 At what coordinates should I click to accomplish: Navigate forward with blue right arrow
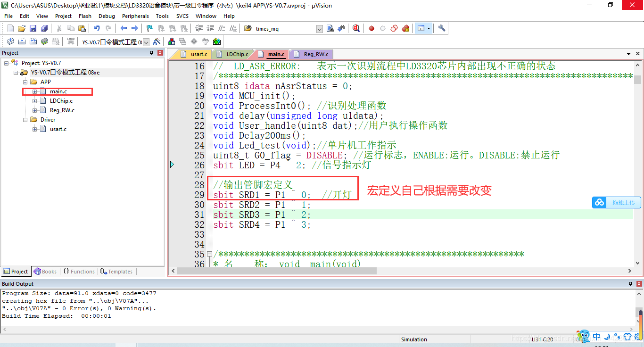point(134,28)
